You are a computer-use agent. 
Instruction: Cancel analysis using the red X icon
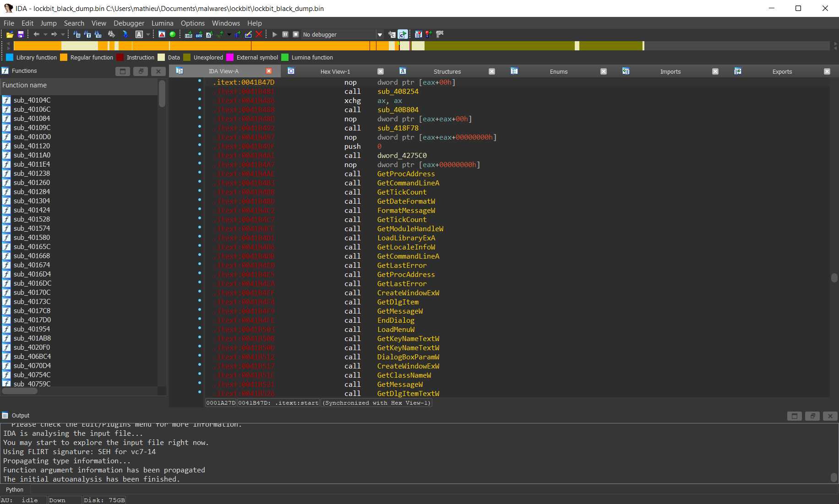click(x=259, y=34)
